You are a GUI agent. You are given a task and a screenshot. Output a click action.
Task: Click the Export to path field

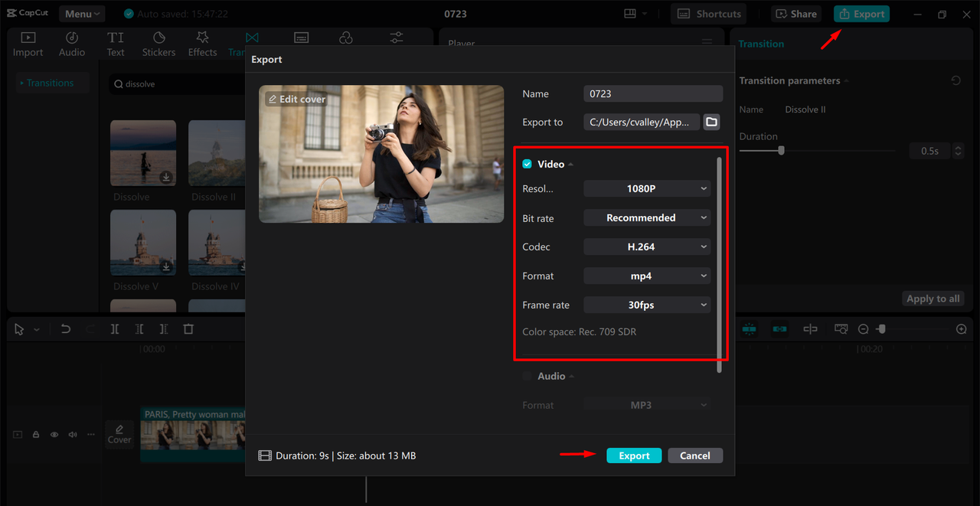click(642, 122)
